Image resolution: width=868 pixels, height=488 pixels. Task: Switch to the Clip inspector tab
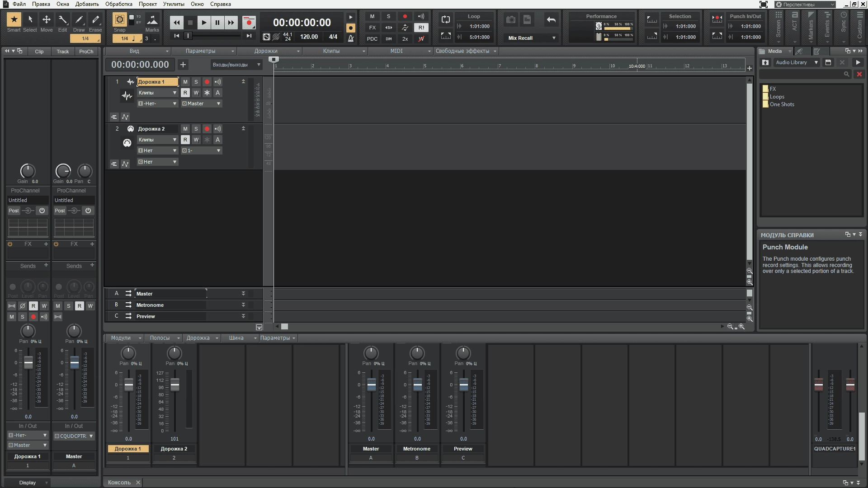(x=39, y=52)
